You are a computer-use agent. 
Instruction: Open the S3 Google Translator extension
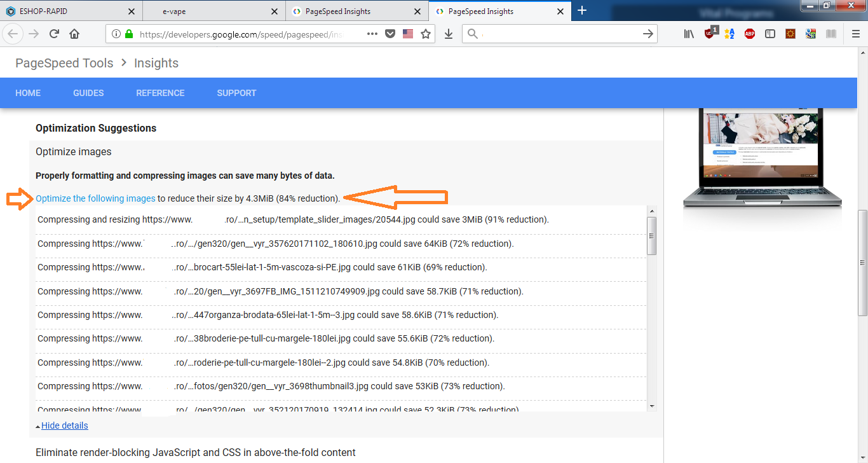tap(811, 34)
